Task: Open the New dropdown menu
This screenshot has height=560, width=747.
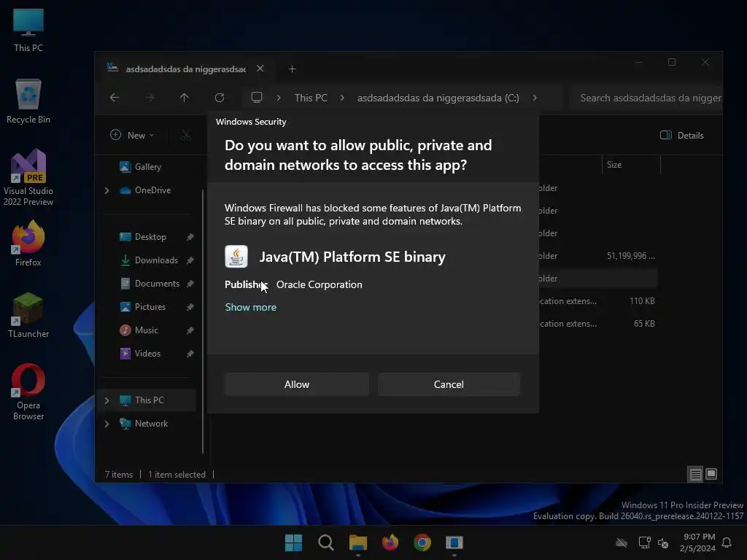Action: (133, 135)
